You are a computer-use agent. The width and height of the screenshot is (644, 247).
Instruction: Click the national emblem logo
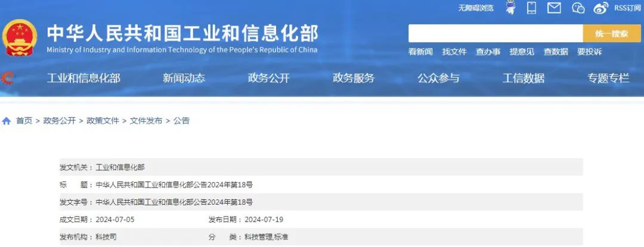click(19, 37)
